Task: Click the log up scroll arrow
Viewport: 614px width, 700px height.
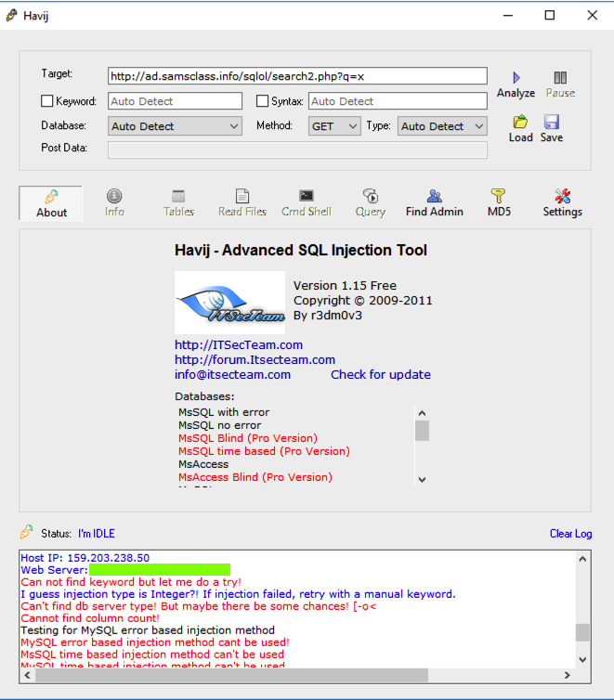Action: click(x=582, y=559)
